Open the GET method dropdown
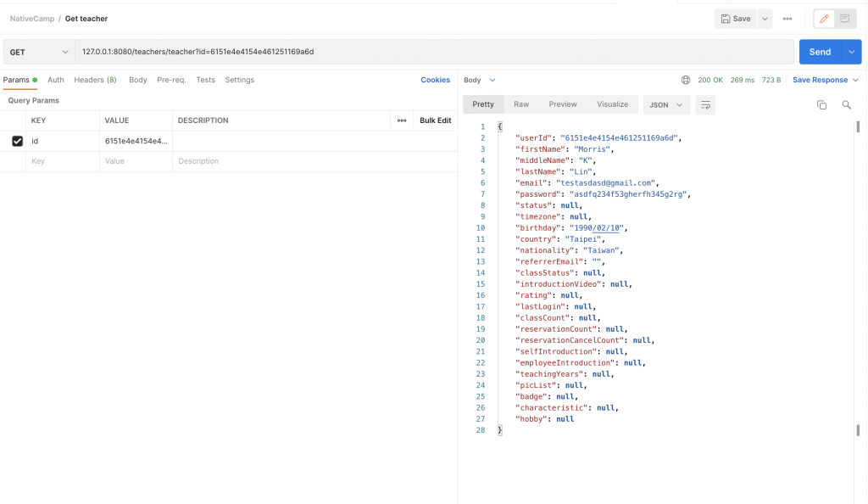The image size is (868, 504). [39, 52]
